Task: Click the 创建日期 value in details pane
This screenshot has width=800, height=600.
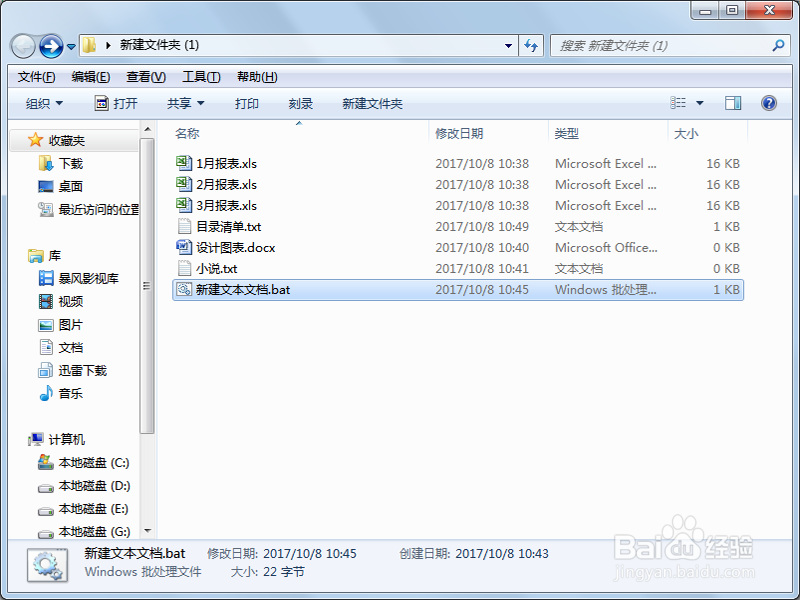Action: [502, 554]
